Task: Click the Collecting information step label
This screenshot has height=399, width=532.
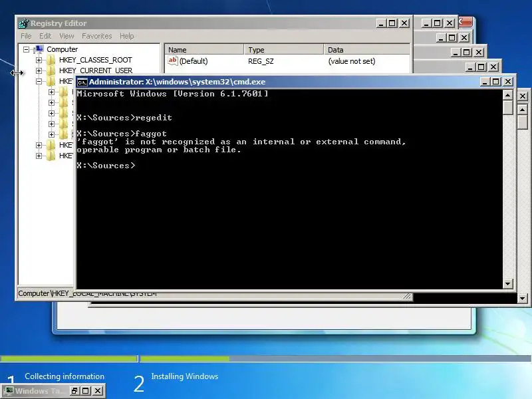Action: 65,376
